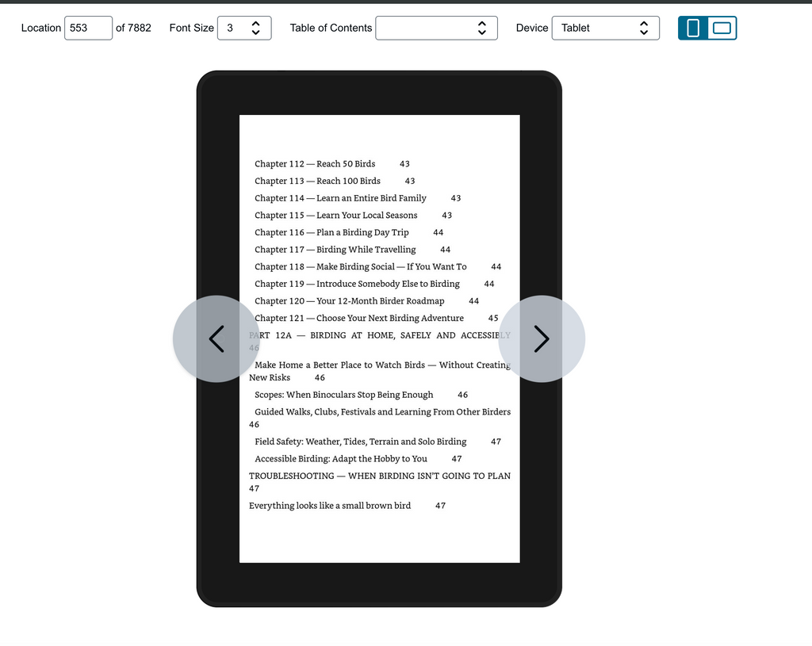Open the Font Size dropdown

pos(244,28)
